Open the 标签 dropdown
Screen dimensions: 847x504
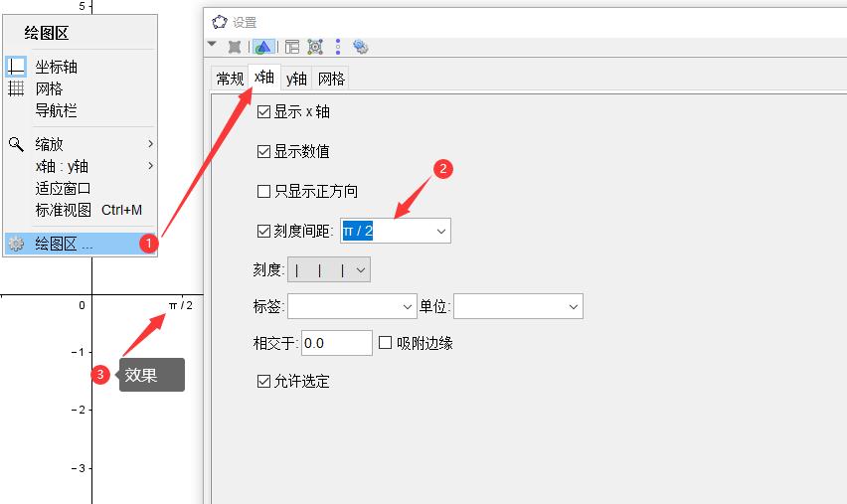tap(352, 306)
